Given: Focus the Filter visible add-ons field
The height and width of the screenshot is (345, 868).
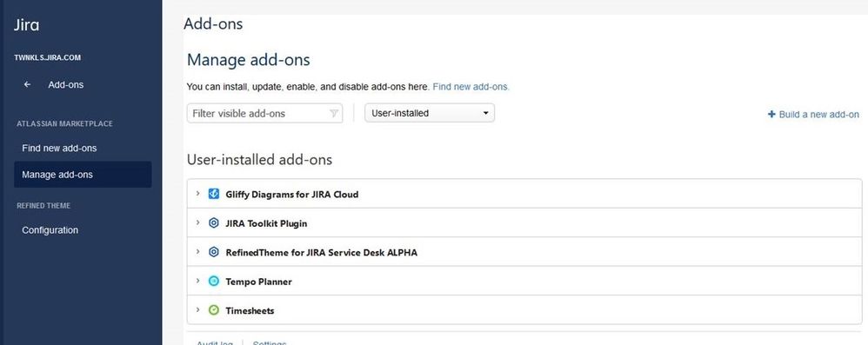Looking at the screenshot, I should [x=264, y=113].
